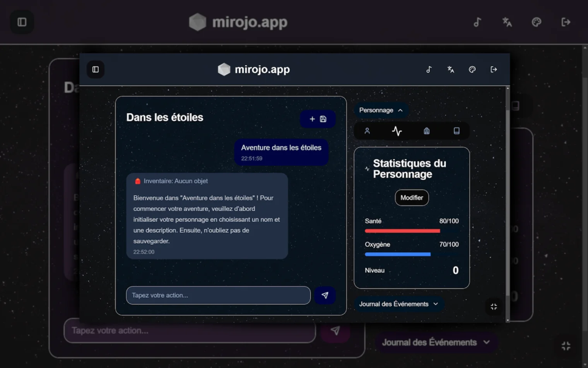Open translate icon in background header
This screenshot has width=588, height=368.
(x=507, y=22)
